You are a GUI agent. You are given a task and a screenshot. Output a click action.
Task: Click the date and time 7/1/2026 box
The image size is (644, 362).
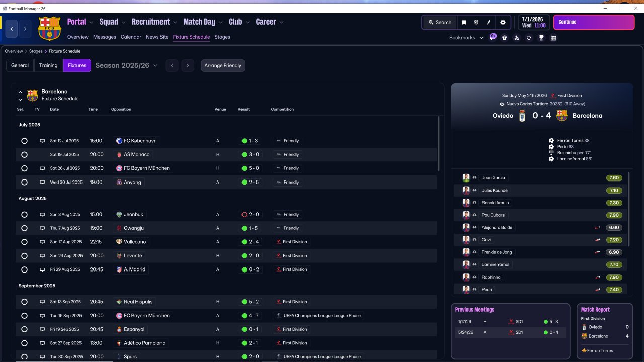533,22
